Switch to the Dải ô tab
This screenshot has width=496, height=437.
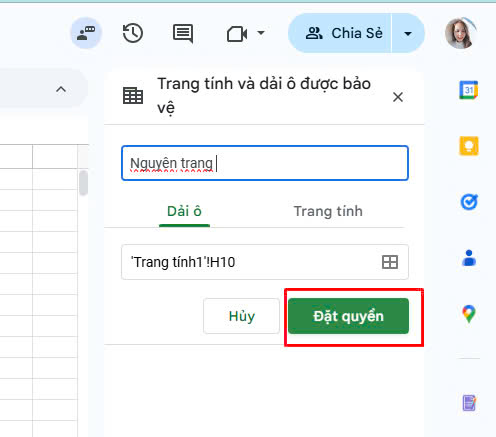click(184, 211)
